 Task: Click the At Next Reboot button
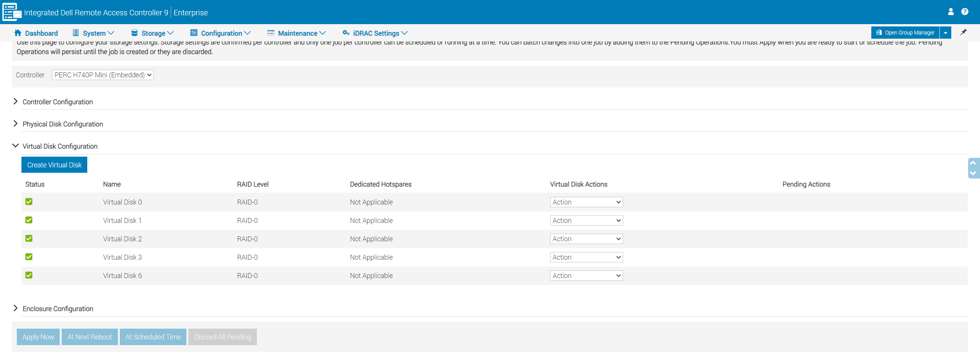click(90, 337)
